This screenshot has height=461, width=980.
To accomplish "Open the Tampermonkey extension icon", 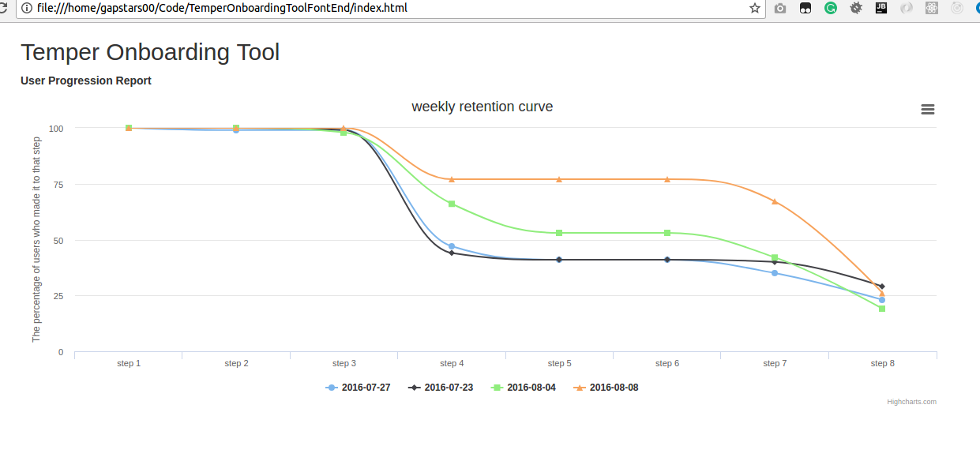I will [805, 9].
